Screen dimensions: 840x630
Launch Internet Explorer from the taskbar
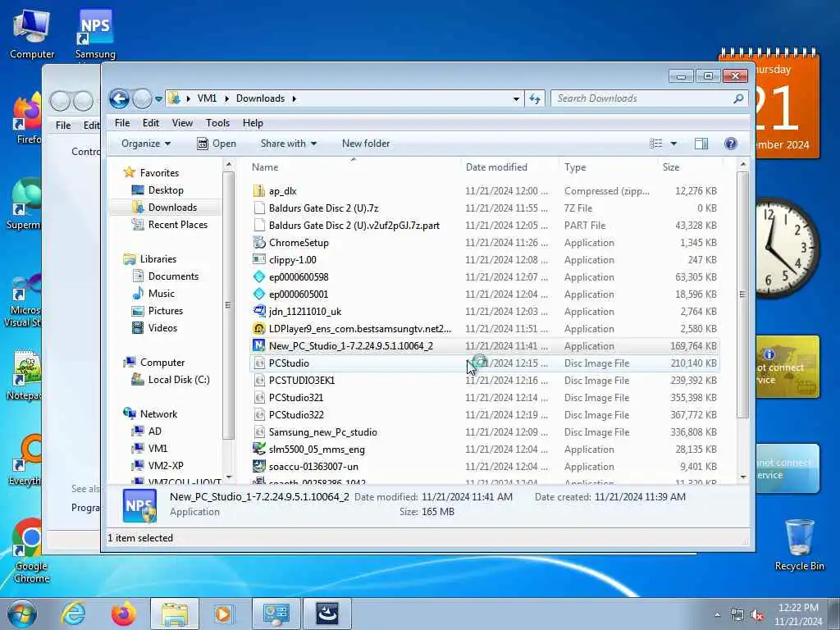73,614
